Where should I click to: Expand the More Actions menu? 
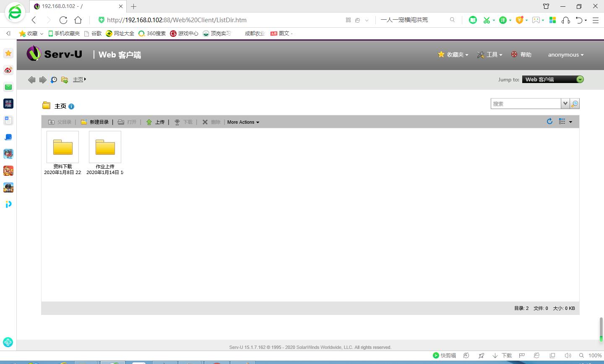click(243, 122)
